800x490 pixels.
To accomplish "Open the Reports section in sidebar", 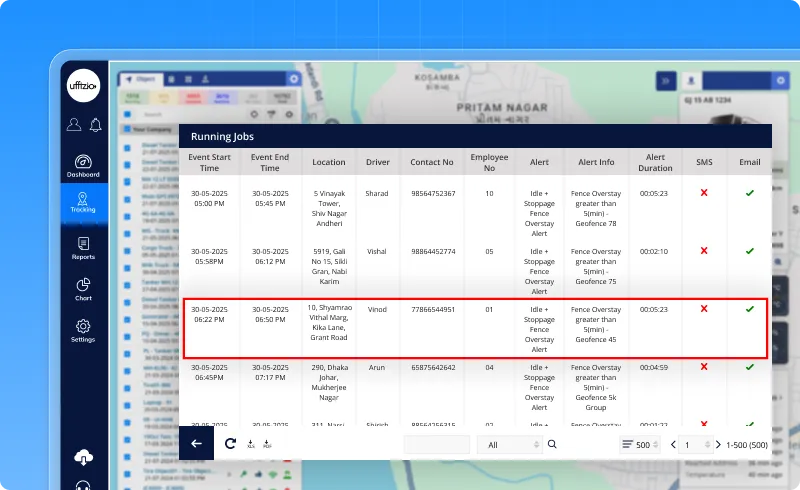I will click(x=83, y=248).
